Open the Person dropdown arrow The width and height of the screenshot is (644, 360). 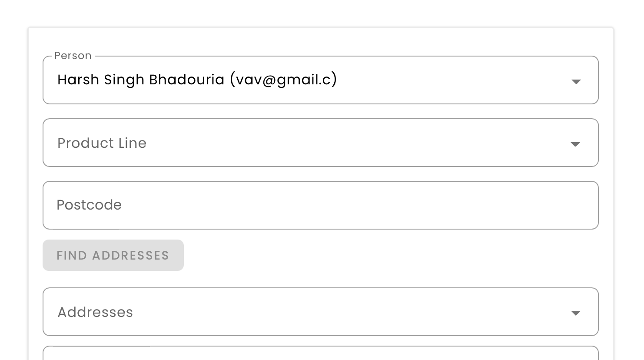[576, 81]
